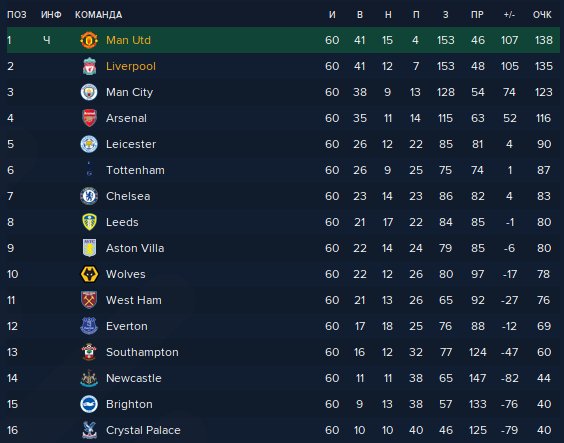Screen dimensions: 564x443
Task: Sort by the +/- column header
Action: pos(509,15)
